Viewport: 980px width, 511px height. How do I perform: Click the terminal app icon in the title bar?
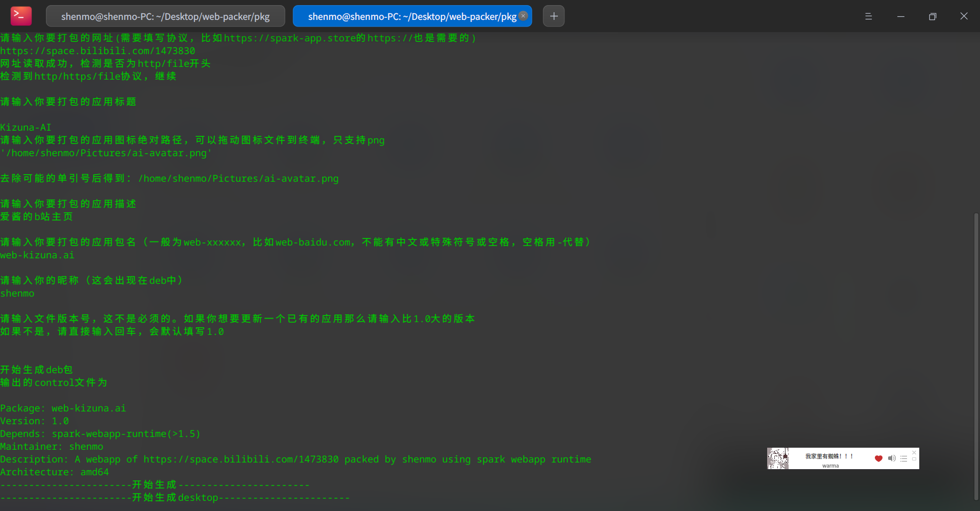pyautogui.click(x=21, y=16)
